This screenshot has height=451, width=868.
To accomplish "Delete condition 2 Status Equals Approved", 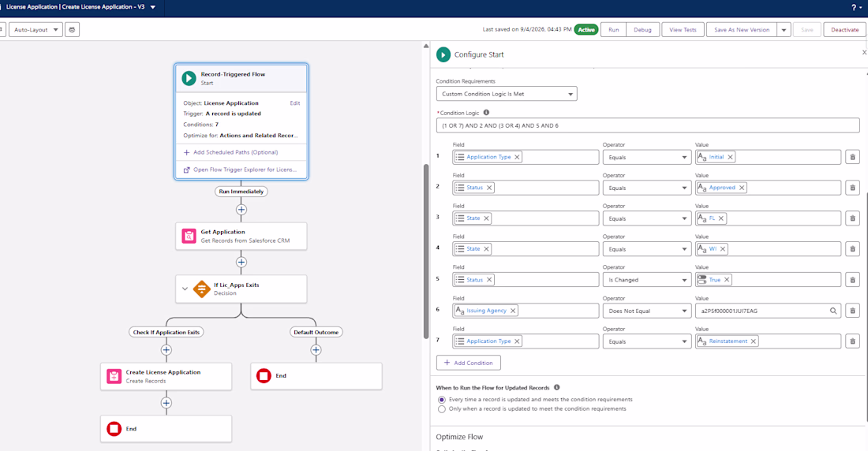I will click(852, 188).
